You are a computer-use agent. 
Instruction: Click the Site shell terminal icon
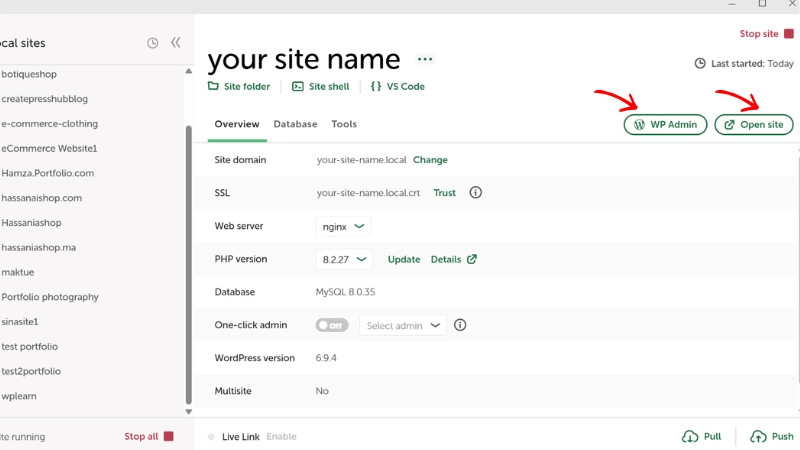[x=297, y=87]
